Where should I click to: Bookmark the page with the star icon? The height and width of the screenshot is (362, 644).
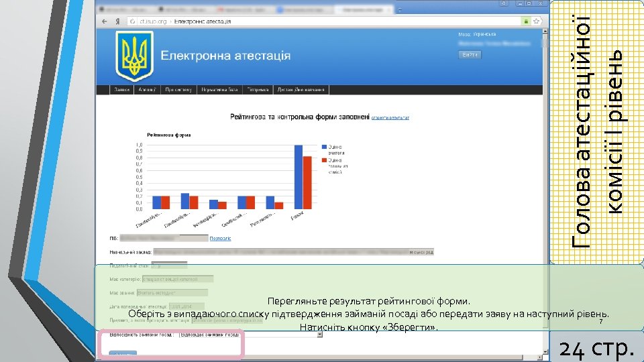pyautogui.click(x=537, y=21)
